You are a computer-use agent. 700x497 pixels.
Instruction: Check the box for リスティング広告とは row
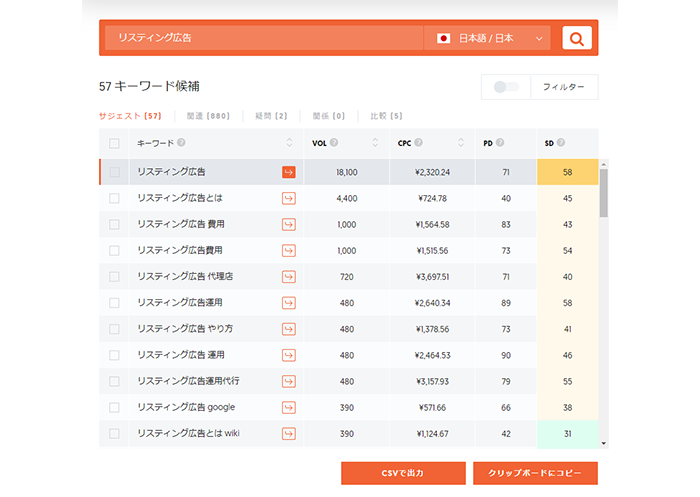click(x=114, y=198)
